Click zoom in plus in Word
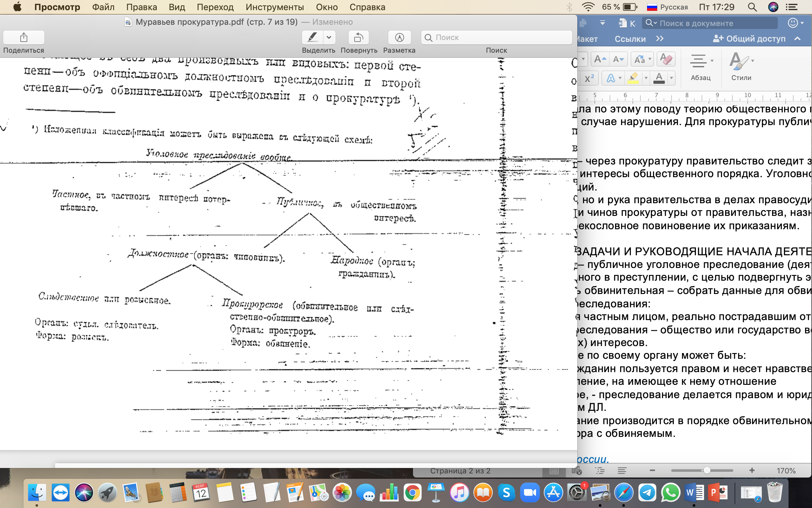This screenshot has width=812, height=508. 752,470
